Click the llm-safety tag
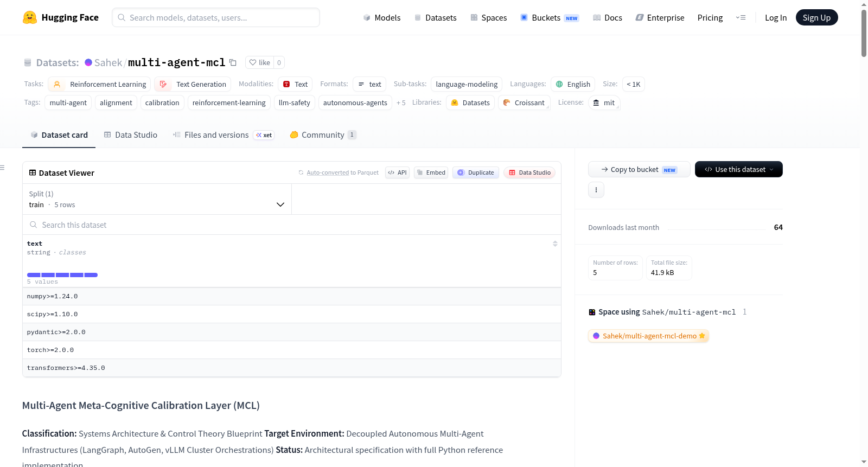This screenshot has width=868, height=467. click(295, 103)
